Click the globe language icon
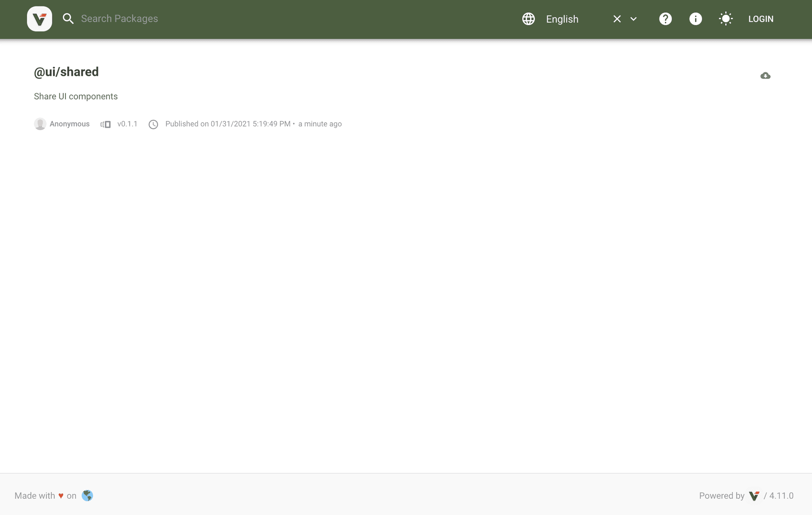Image resolution: width=812 pixels, height=515 pixels. (528, 19)
